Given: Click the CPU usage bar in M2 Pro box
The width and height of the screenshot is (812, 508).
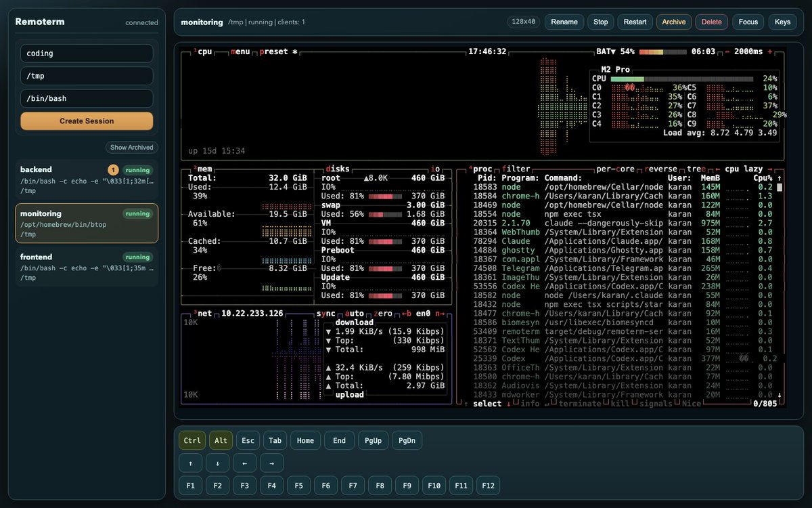Looking at the screenshot, I should tap(681, 79).
